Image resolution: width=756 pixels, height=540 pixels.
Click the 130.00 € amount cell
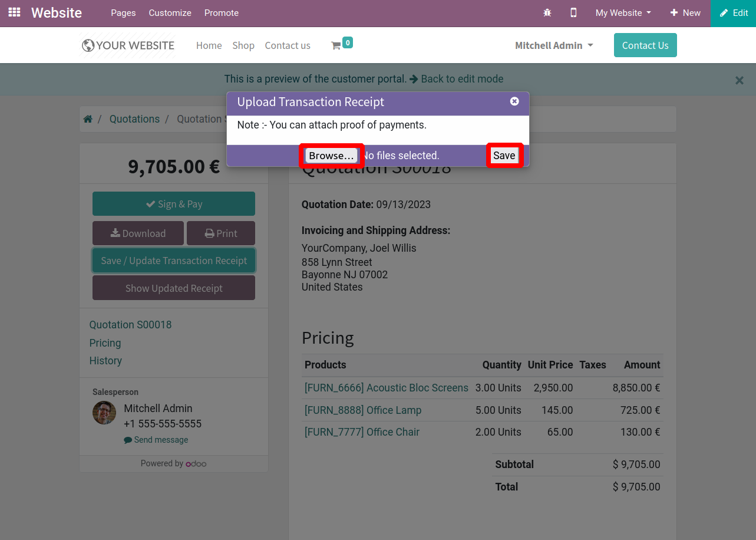(x=640, y=432)
